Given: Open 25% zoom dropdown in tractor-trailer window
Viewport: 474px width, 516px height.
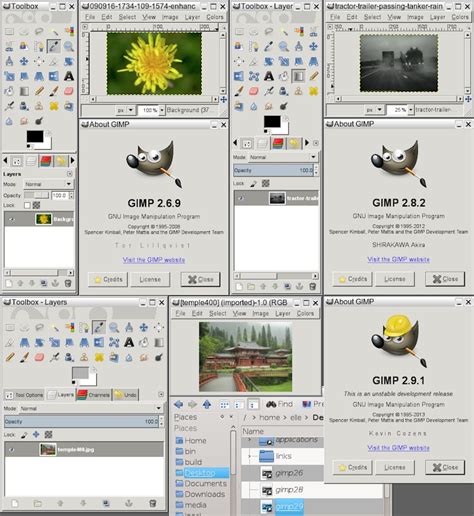Looking at the screenshot, I should click(411, 109).
